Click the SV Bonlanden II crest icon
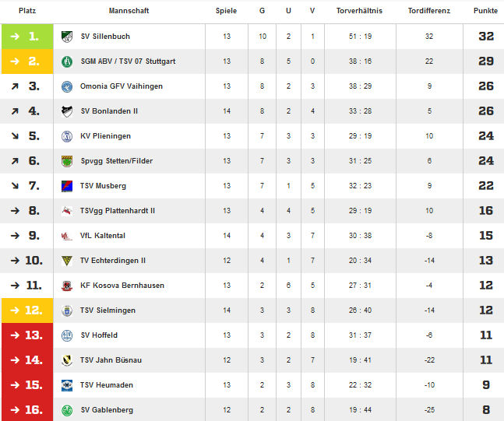Viewport: 504px width, 421px height. tap(67, 111)
